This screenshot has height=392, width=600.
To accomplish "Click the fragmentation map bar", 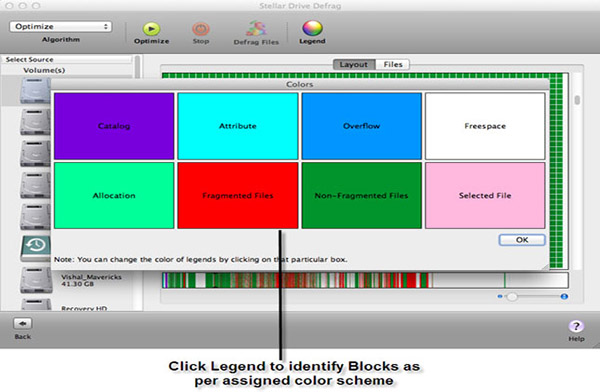I will (x=365, y=280).
